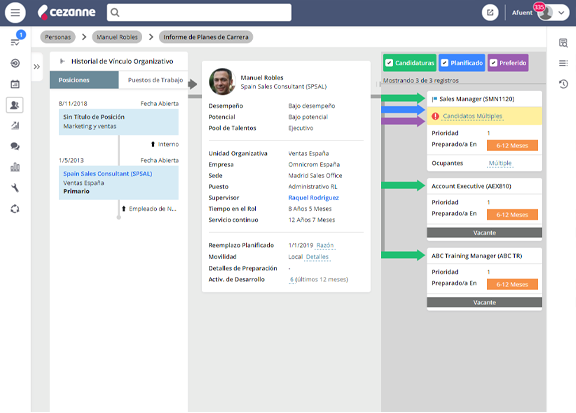Image resolution: width=576 pixels, height=413 pixels.
Task: Open the bar chart reports icon
Action: coord(15,167)
